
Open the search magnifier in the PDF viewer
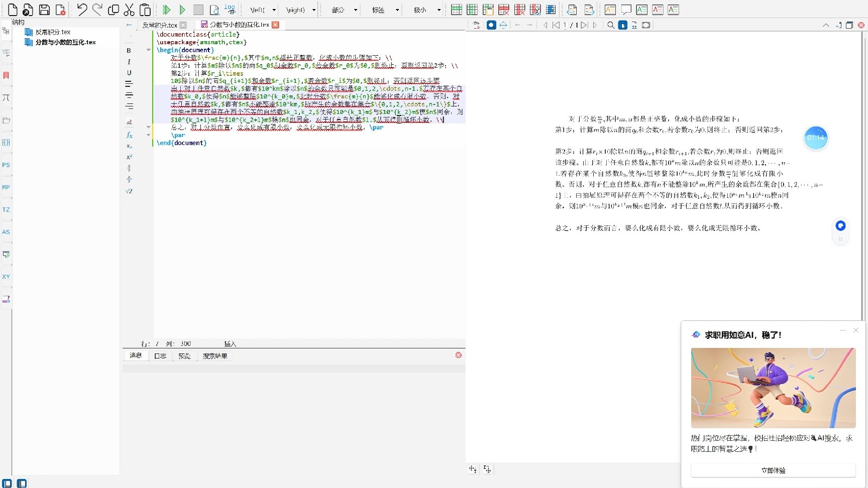(611, 25)
